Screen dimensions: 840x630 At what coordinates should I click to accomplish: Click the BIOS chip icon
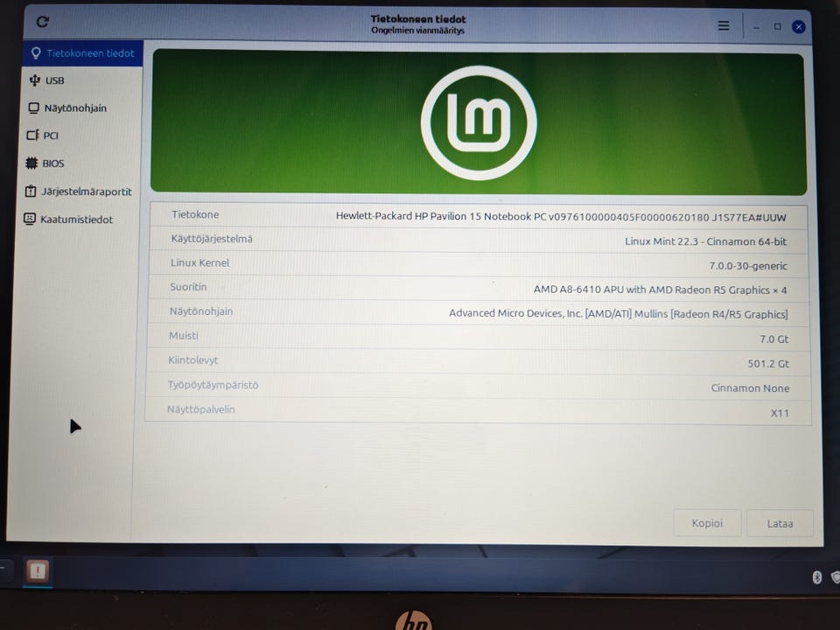[x=31, y=163]
